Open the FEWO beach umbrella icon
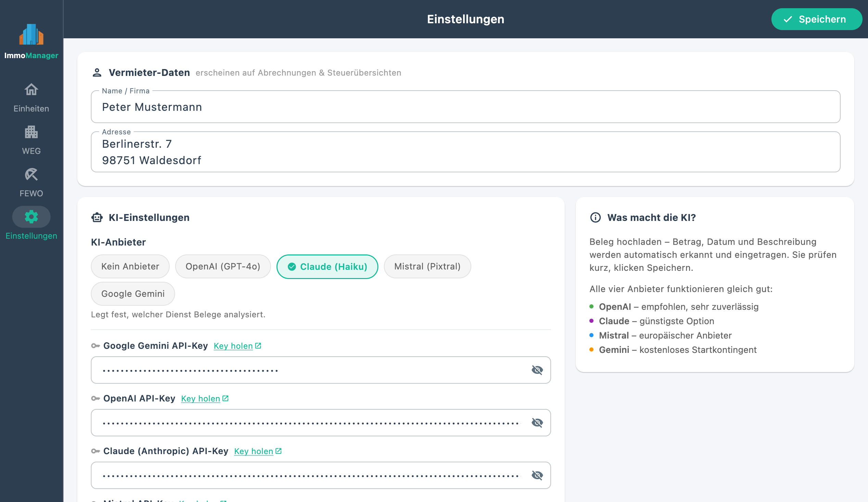The height and width of the screenshot is (502, 868). click(x=31, y=174)
